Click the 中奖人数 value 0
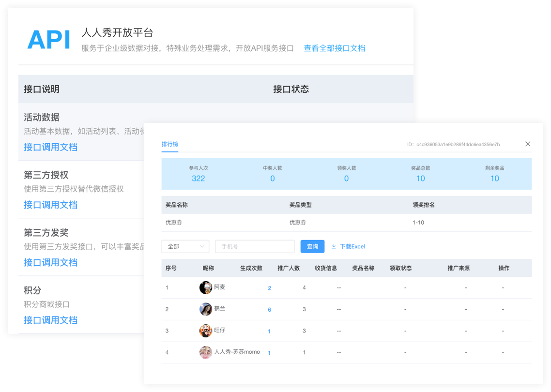Screen dimensions: 551x392 (272, 179)
